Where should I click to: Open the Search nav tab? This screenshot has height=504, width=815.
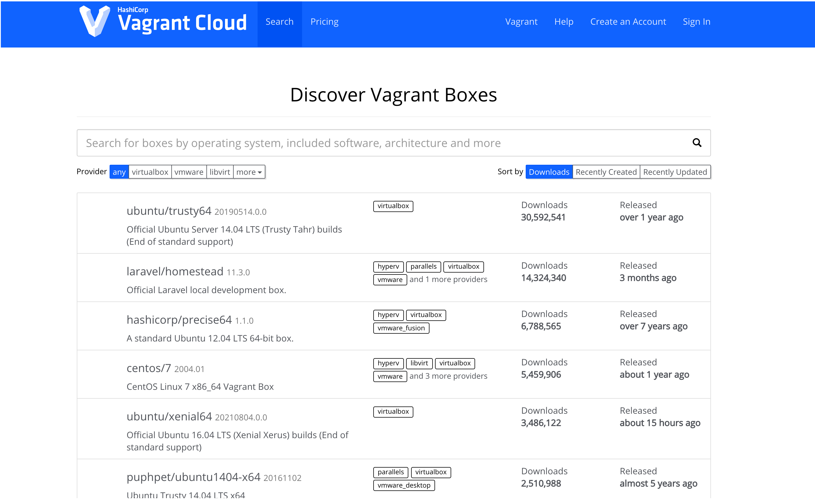click(280, 22)
